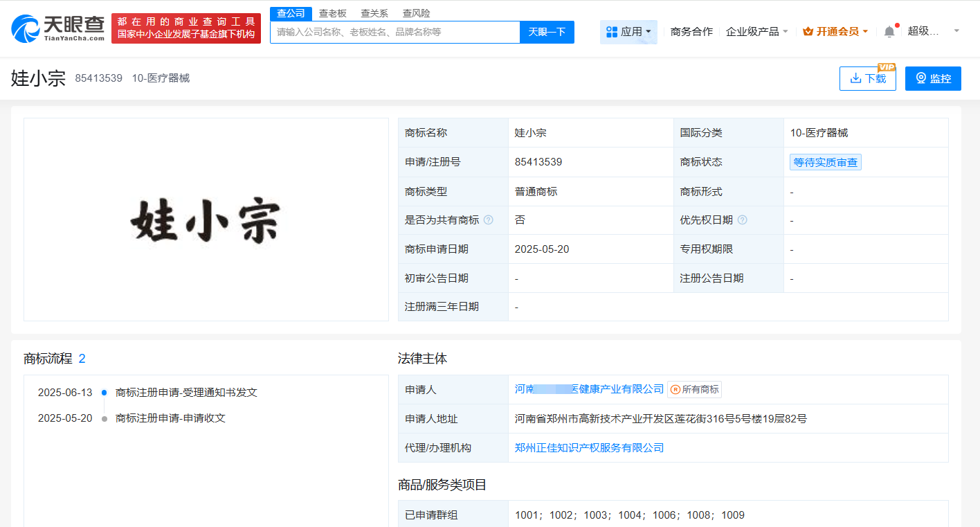Open the 超级 account dropdown
Screen dimensions: 980x527
[x=931, y=31]
